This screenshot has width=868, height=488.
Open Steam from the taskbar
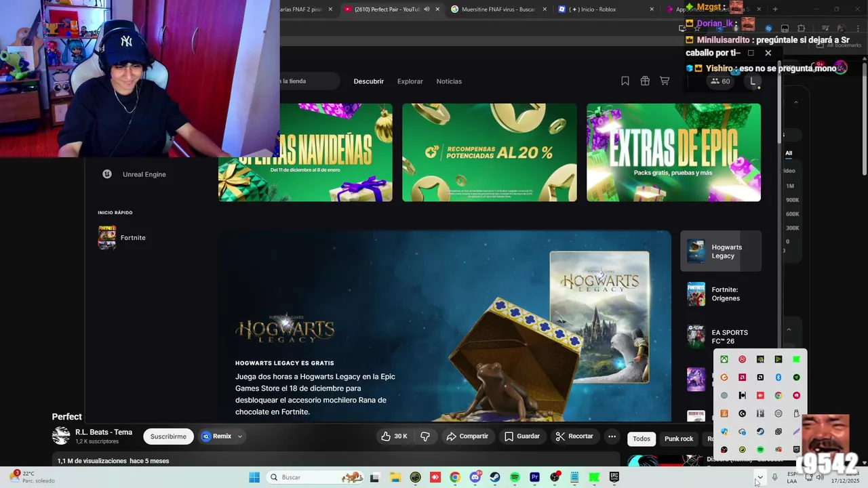(x=494, y=477)
